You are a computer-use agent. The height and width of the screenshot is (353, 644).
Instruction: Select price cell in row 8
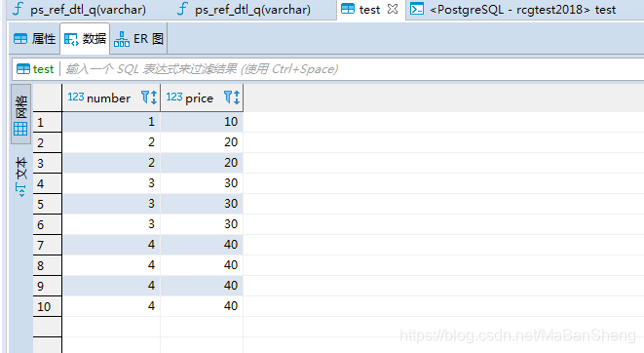pyautogui.click(x=202, y=265)
